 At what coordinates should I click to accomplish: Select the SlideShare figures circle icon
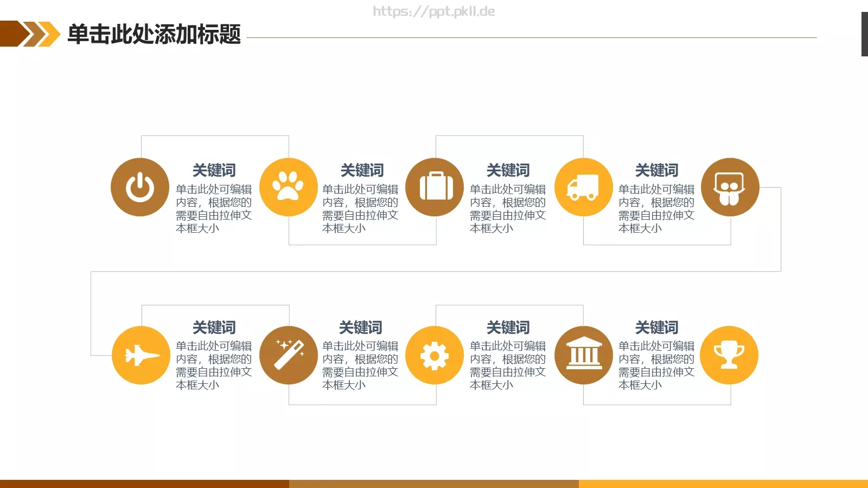[730, 187]
